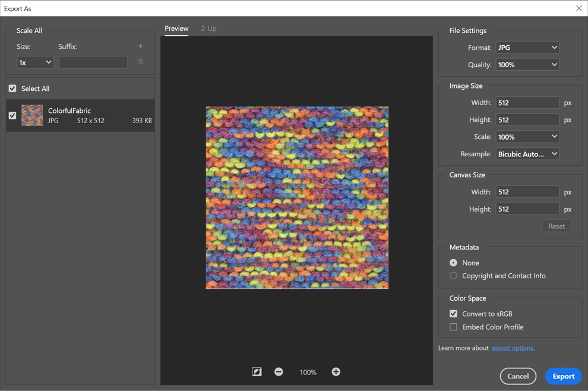The height and width of the screenshot is (391, 588).
Task: Disable Convert to sRGB
Action: point(454,314)
